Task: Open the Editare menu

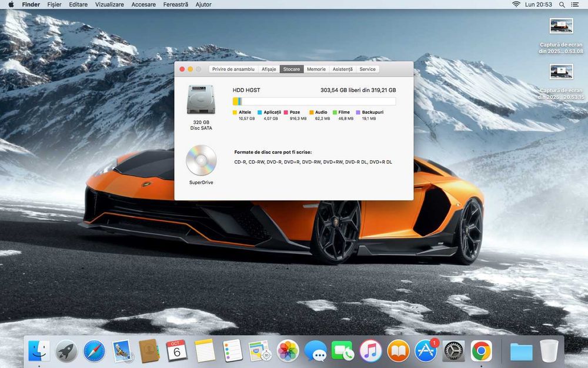Action: pos(78,5)
